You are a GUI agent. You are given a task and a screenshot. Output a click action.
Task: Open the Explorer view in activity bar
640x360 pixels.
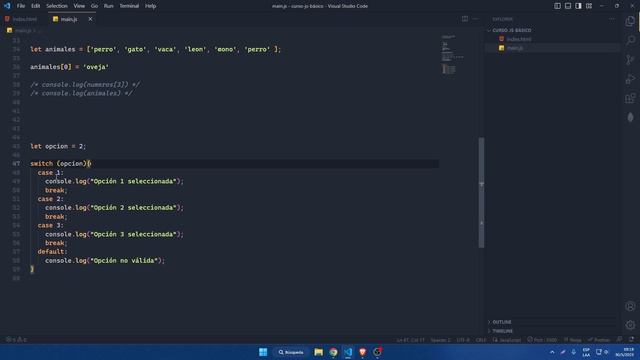click(630, 21)
